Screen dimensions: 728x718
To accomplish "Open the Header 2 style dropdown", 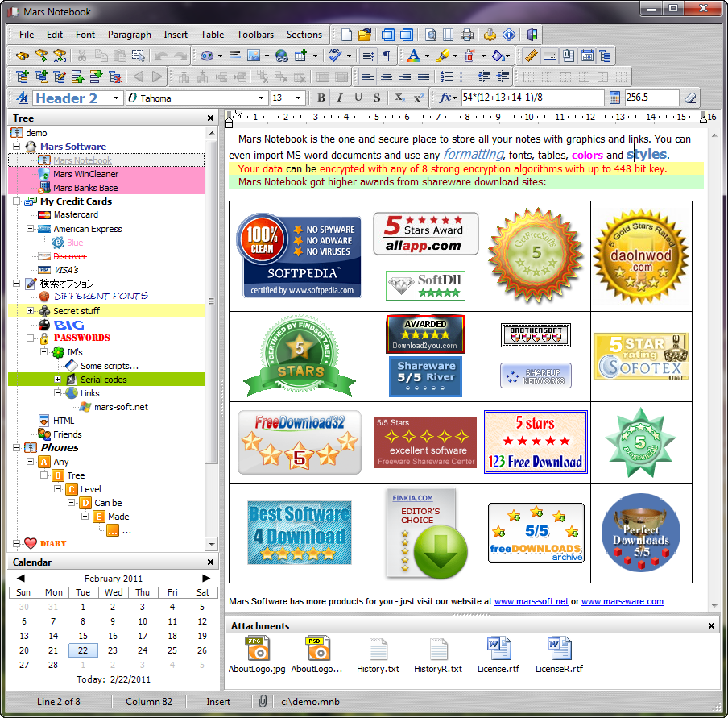I will 116,98.
